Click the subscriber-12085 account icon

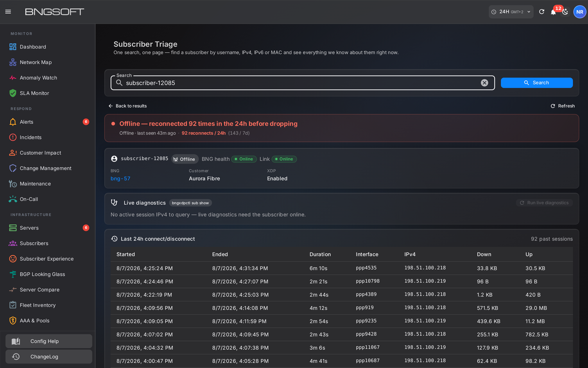(114, 159)
